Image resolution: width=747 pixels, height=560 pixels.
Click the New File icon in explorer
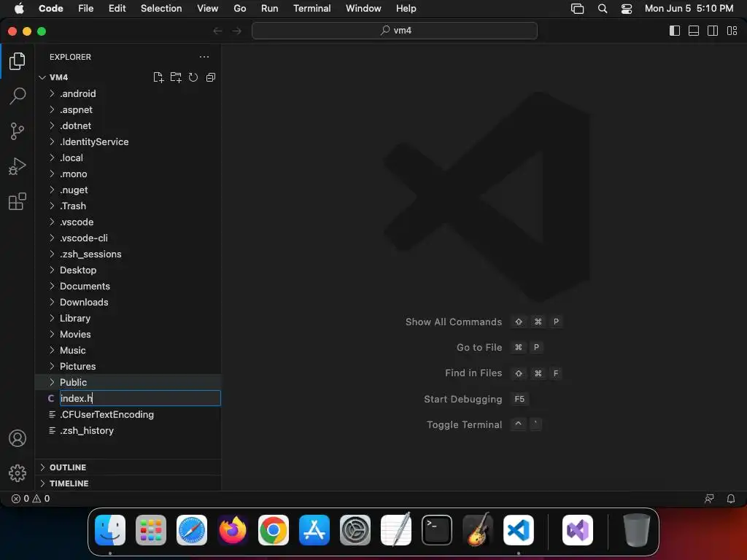(158, 77)
